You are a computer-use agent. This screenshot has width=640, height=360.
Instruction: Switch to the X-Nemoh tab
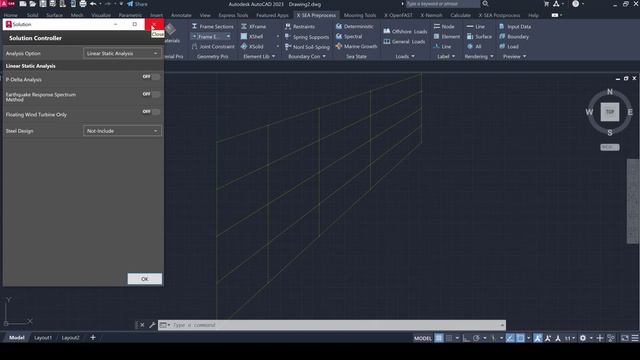pyautogui.click(x=431, y=16)
